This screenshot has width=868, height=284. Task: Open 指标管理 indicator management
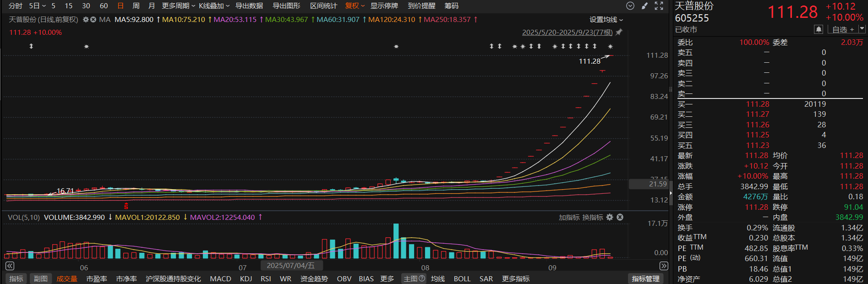pos(646,279)
